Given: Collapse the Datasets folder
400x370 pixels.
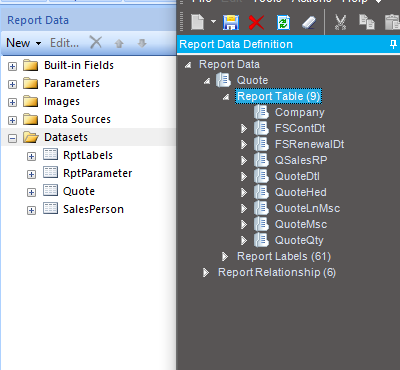Looking at the screenshot, I should [x=12, y=138].
